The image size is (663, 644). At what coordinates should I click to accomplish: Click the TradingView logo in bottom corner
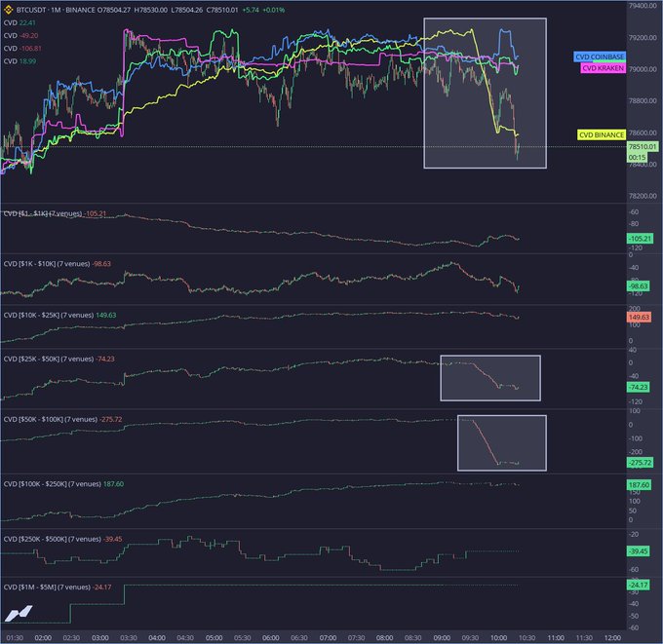[x=19, y=613]
